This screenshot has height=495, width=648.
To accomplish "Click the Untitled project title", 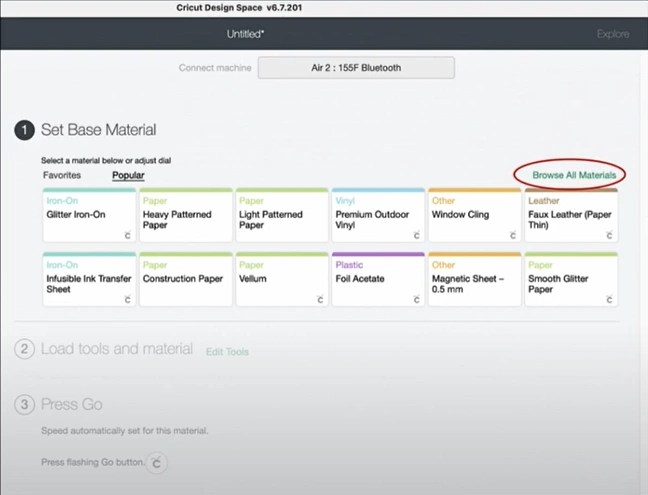I will [245, 34].
